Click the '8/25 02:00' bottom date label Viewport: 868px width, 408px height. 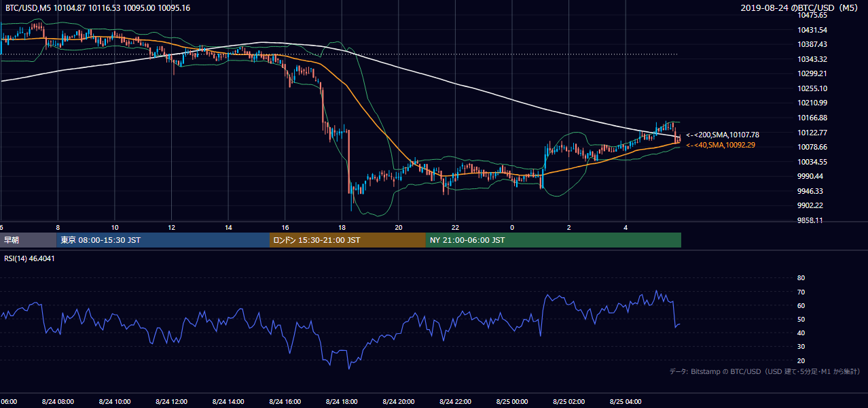[x=568, y=401]
